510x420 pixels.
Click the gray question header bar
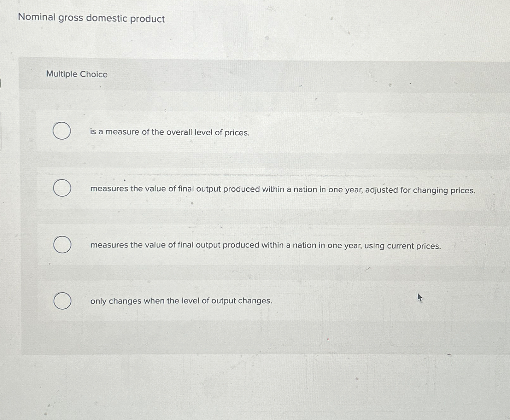[252, 74]
